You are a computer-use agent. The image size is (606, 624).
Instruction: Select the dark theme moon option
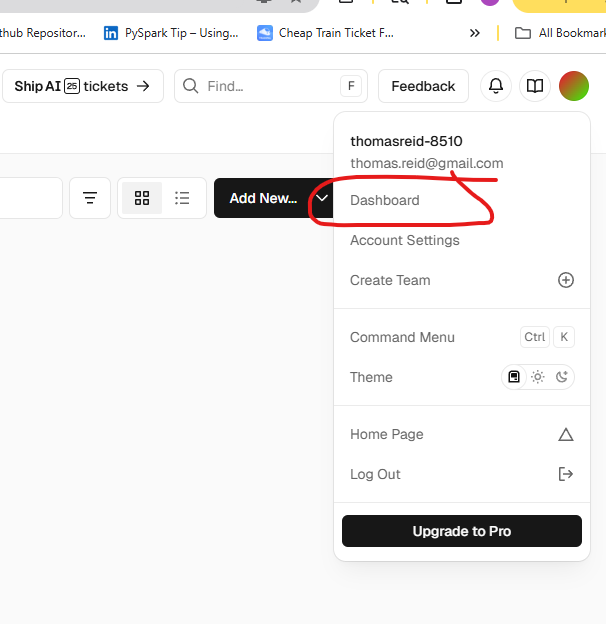pyautogui.click(x=562, y=377)
